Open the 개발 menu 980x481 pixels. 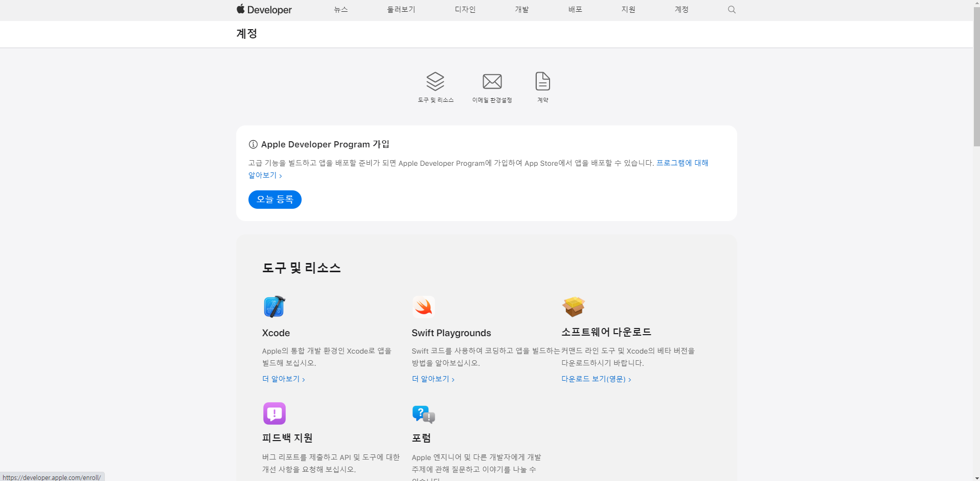click(522, 10)
